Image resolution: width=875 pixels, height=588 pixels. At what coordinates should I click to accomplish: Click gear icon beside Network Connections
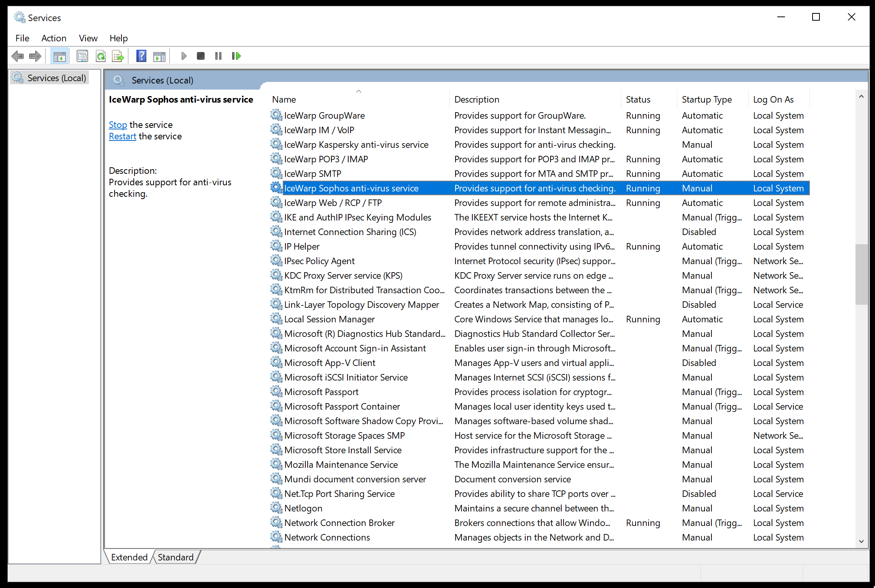point(276,537)
